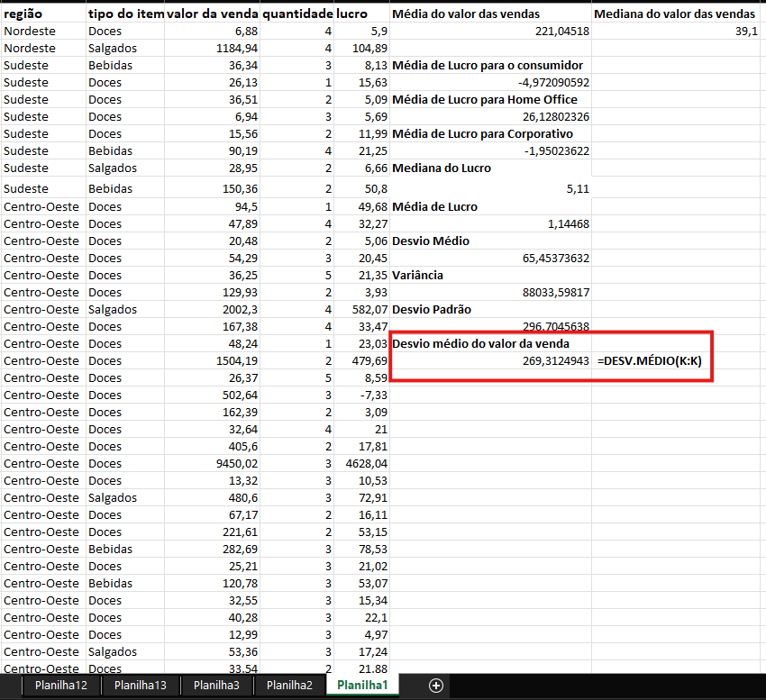
Task: Click the sale value cell 480,6
Action: [x=212, y=497]
